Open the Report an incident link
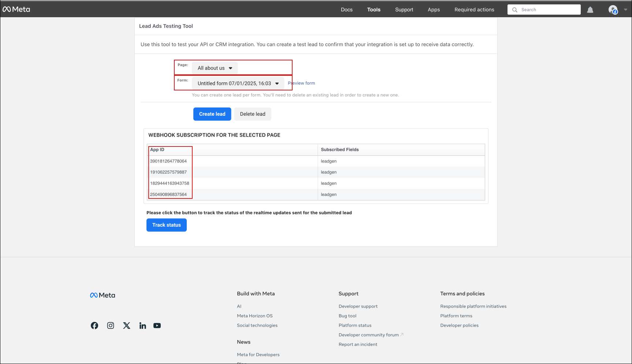Viewport: 632px width, 364px height. (358, 344)
